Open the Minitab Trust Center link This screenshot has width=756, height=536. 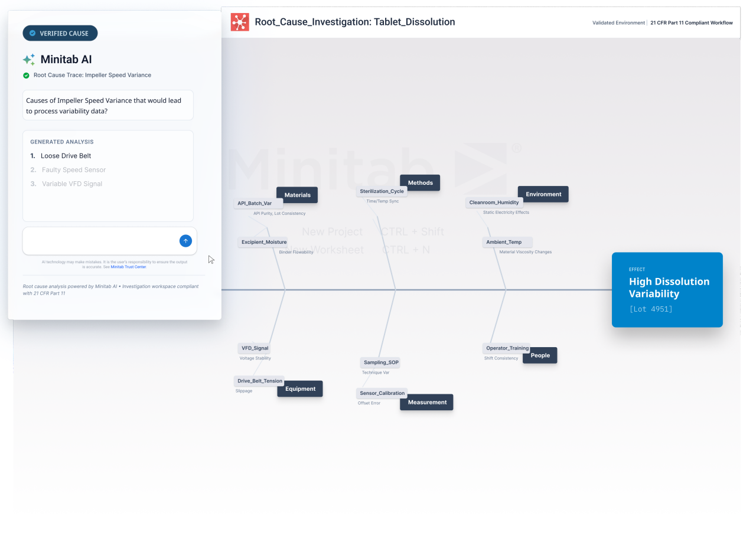tap(128, 267)
